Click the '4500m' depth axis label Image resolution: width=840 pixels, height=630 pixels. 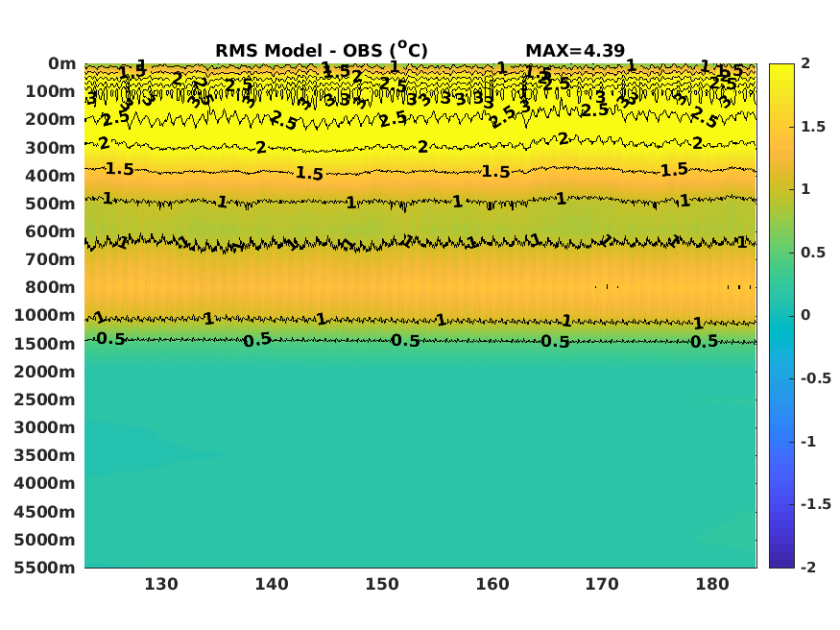click(44, 512)
